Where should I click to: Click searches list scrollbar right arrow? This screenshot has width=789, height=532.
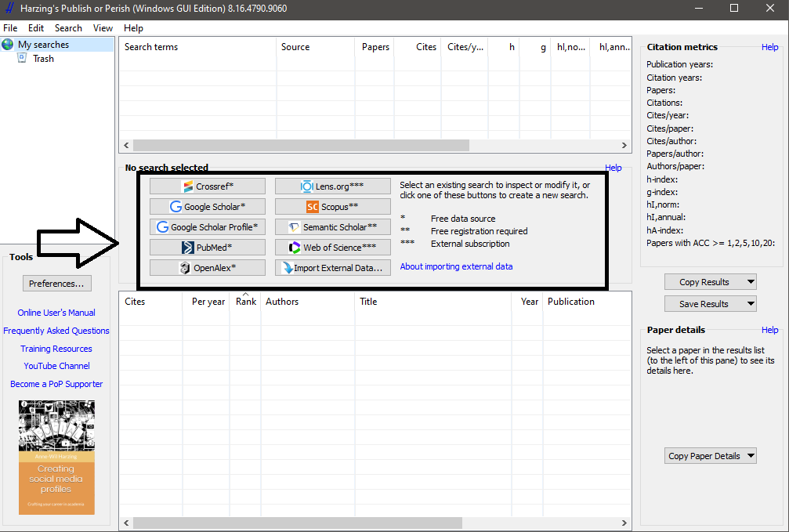click(624, 146)
